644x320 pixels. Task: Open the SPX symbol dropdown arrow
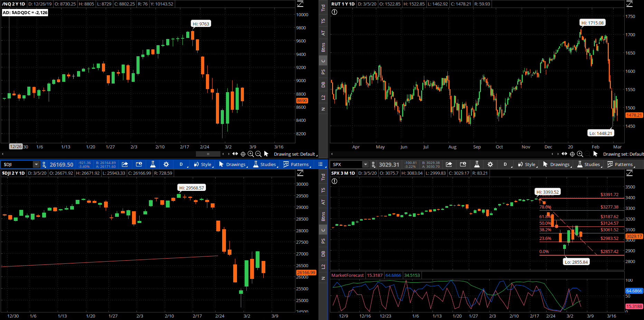tap(365, 164)
